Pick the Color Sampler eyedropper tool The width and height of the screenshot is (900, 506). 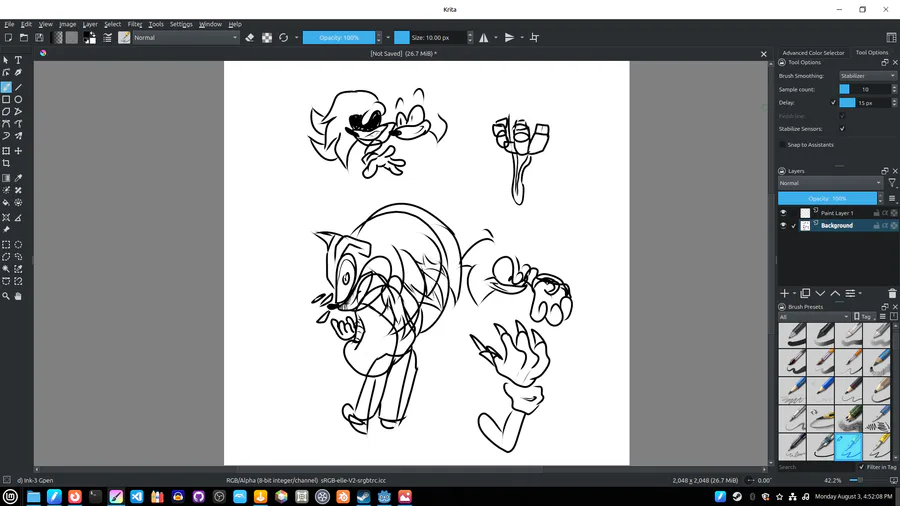[x=18, y=178]
